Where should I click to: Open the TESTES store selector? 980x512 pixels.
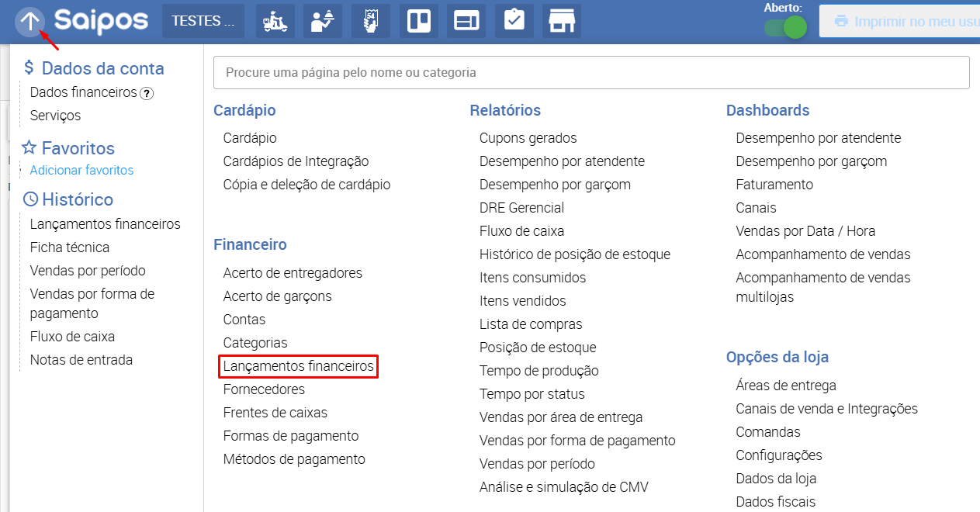(x=203, y=21)
